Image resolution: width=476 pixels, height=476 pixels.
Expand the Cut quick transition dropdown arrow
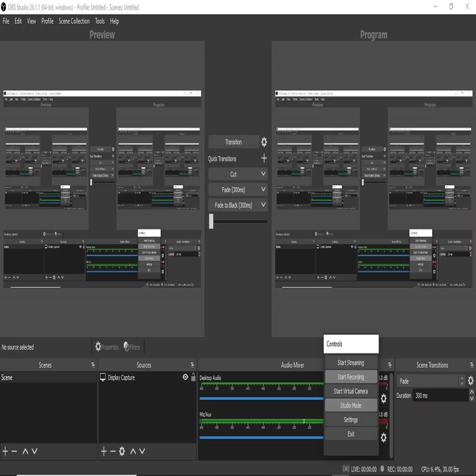(263, 174)
